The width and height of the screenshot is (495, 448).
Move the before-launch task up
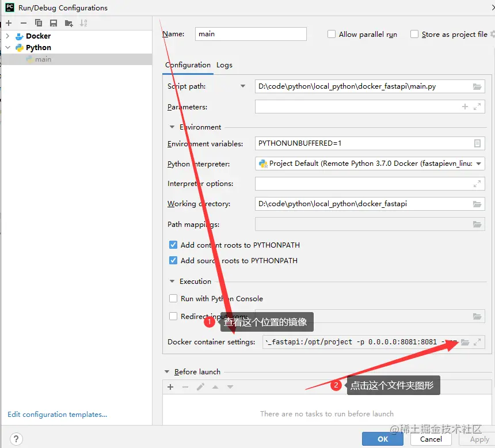point(215,387)
